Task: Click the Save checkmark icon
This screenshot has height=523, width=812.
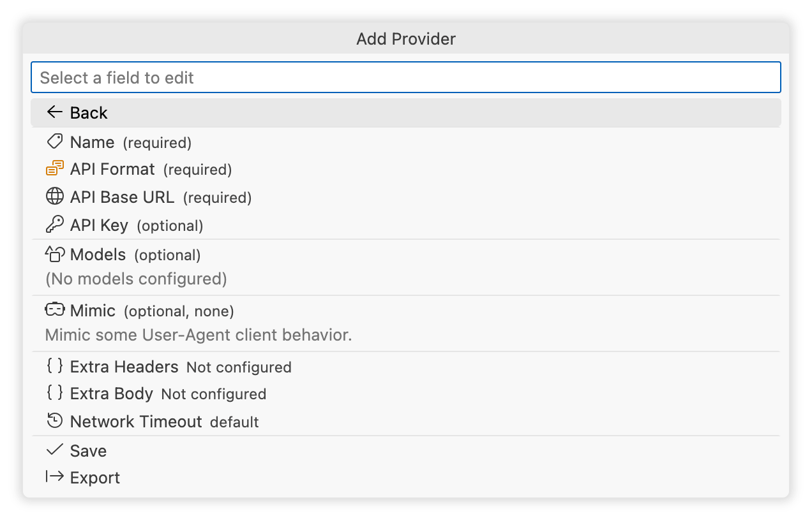Action: click(55, 450)
